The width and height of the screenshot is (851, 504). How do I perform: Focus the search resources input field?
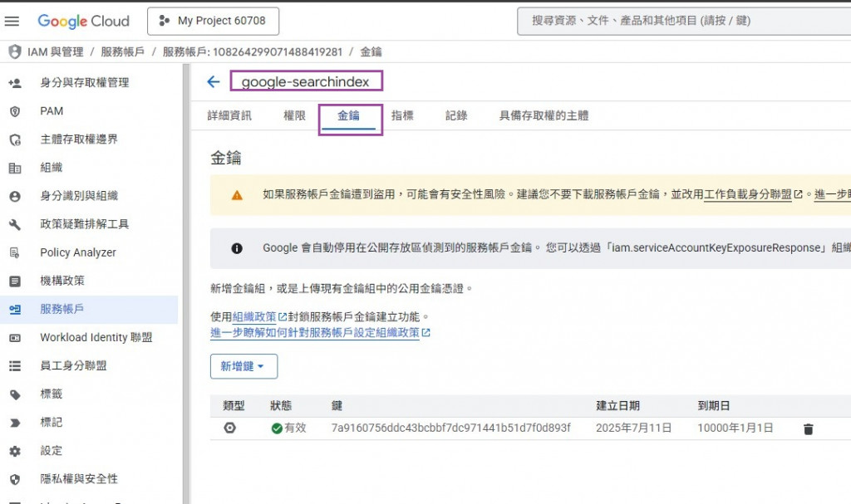(x=684, y=21)
